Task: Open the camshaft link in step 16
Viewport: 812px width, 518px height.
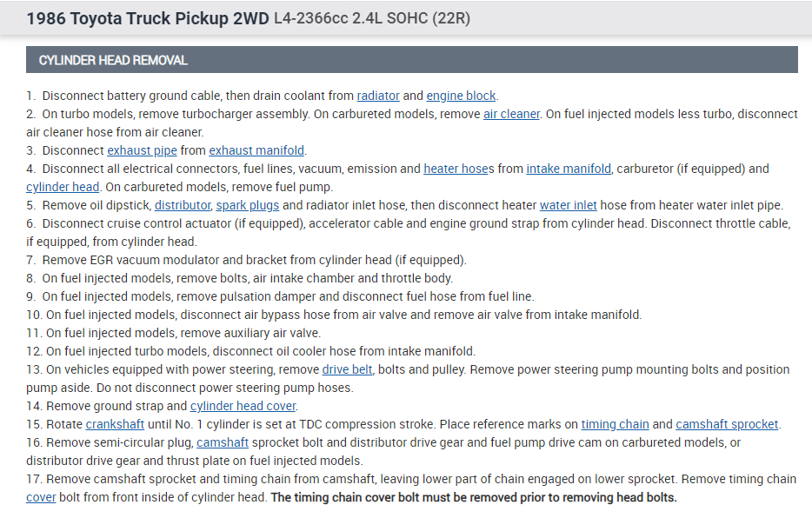Action: 223,442
